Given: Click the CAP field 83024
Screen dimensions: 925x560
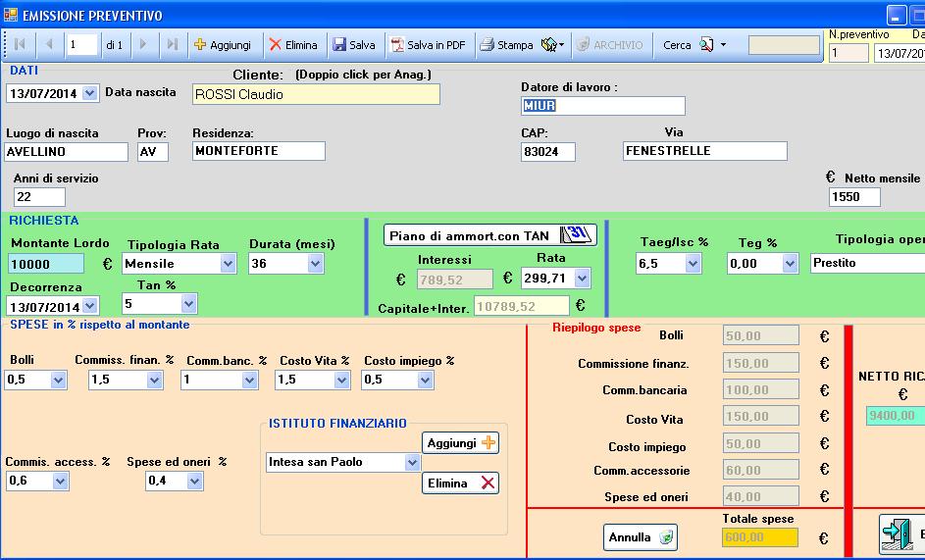Looking at the screenshot, I should click(x=548, y=152).
